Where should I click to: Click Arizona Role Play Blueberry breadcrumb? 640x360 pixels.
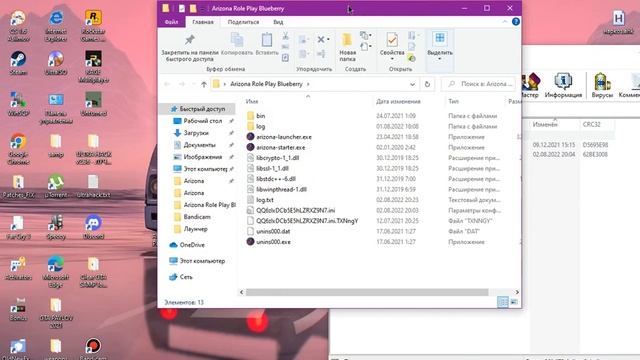266,84
